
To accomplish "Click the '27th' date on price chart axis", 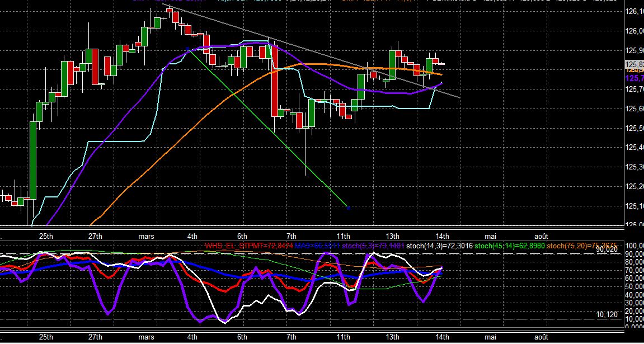I will 95,236.
